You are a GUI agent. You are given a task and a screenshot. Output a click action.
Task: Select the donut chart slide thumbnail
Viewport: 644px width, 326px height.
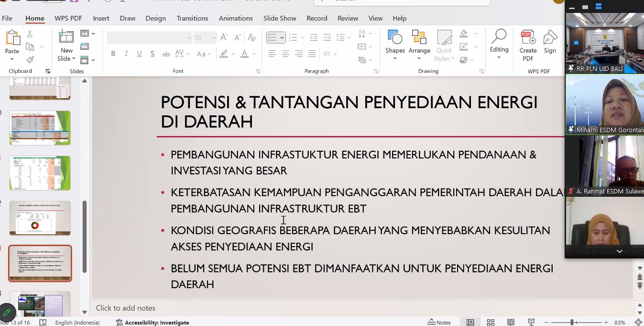(x=40, y=218)
